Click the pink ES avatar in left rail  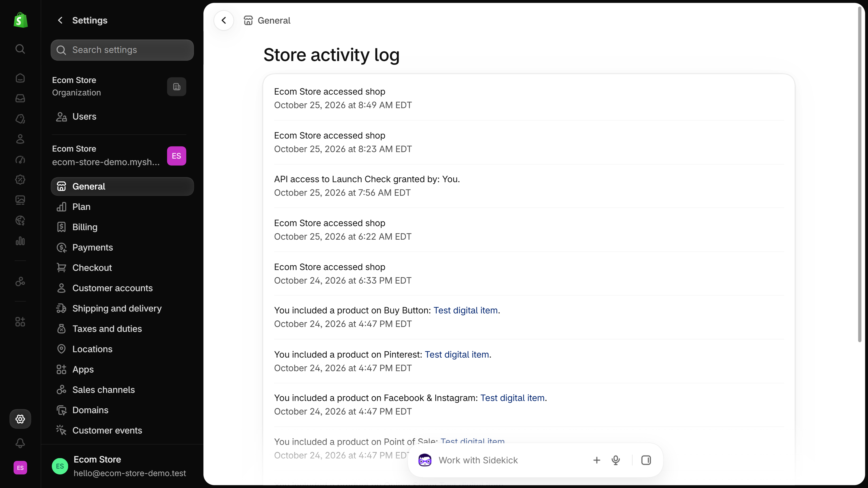[x=20, y=468]
